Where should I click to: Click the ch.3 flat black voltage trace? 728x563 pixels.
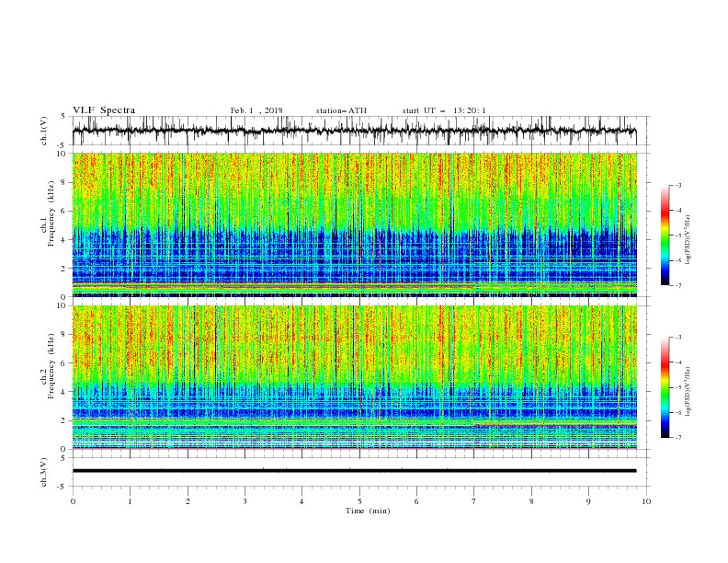tap(354, 471)
